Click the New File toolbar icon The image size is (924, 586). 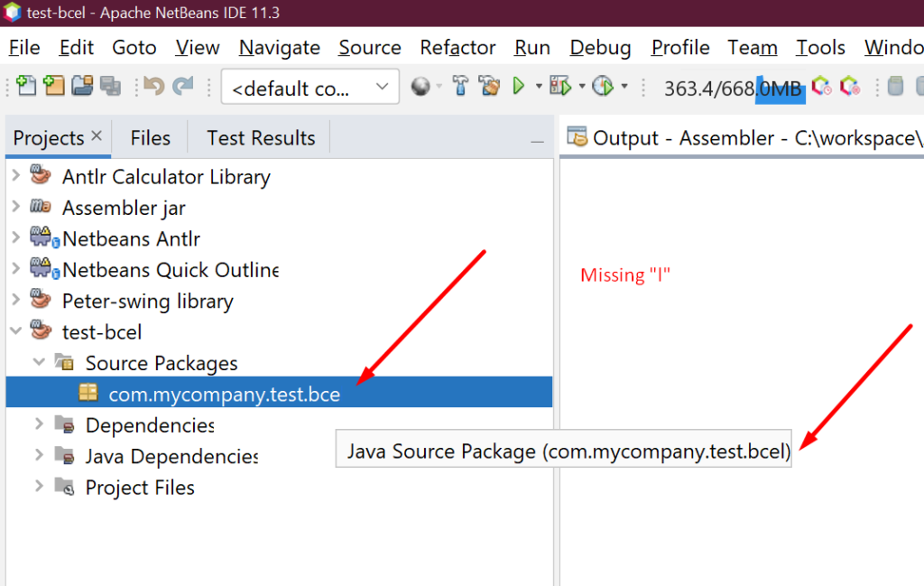[25, 87]
